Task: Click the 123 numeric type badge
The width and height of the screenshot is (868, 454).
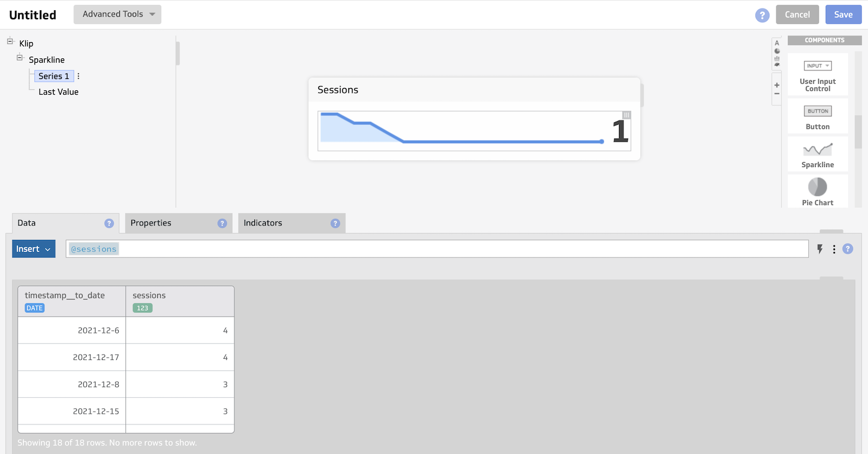Action: pyautogui.click(x=143, y=308)
